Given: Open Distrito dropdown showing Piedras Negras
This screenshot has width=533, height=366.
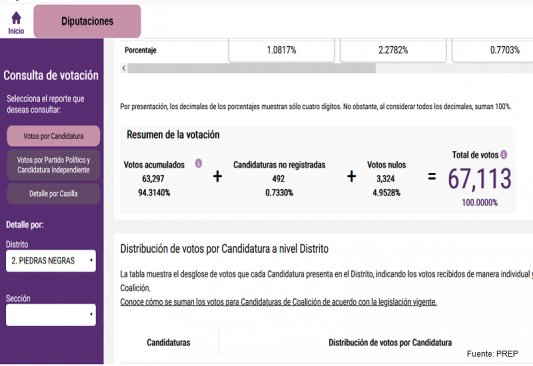Looking at the screenshot, I should pyautogui.click(x=51, y=261).
